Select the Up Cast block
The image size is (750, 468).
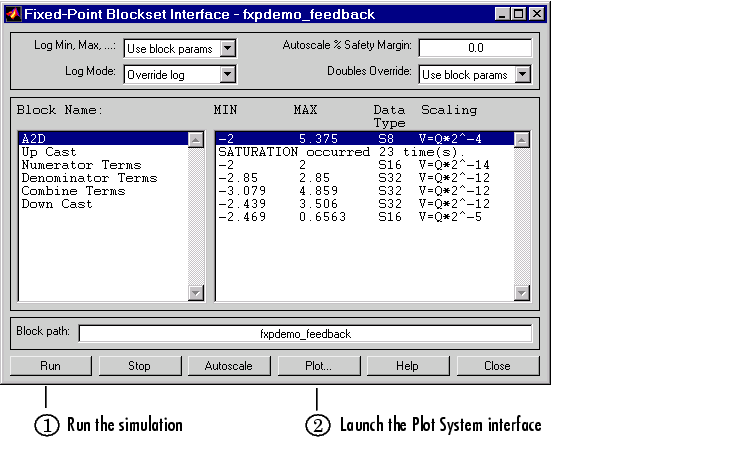[103, 152]
